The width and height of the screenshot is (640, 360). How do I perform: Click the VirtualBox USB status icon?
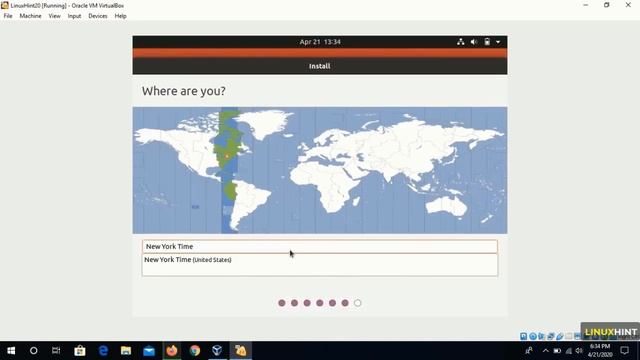pyautogui.click(x=560, y=336)
